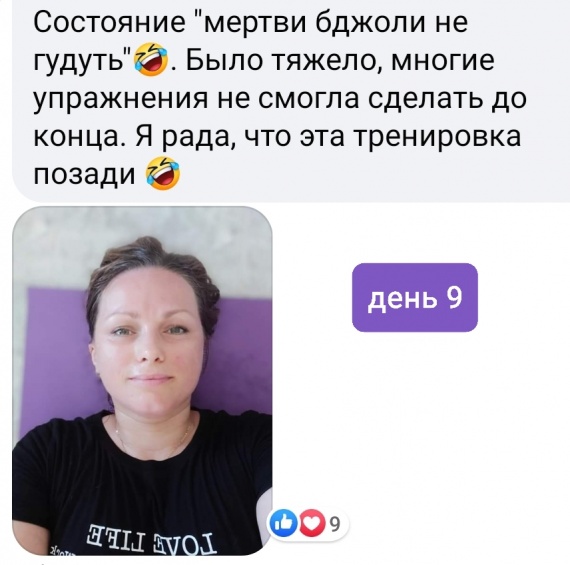Click the text "Я рада, что эта тренировка"
Image resolution: width=570 pixels, height=565 pixels.
[328, 137]
